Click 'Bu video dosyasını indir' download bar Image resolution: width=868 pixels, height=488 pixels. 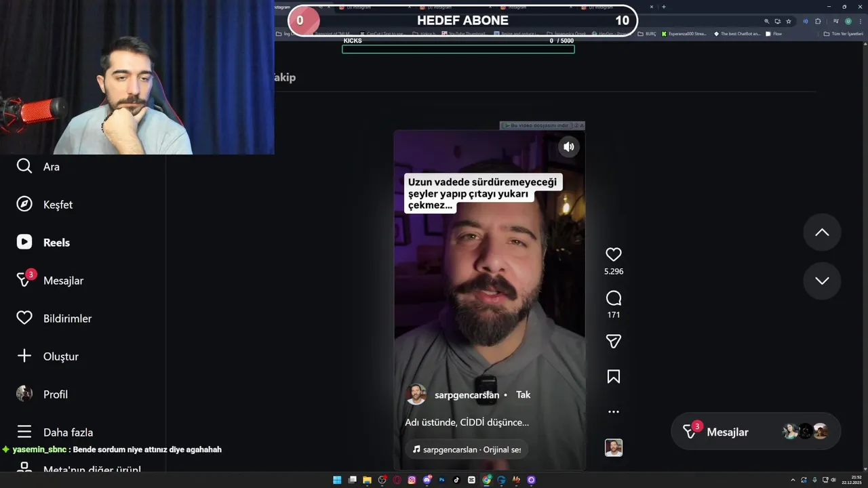[536, 125]
